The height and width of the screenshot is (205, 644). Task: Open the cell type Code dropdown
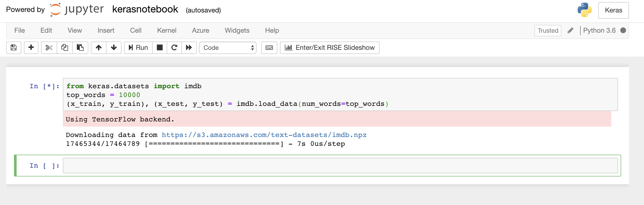click(228, 48)
